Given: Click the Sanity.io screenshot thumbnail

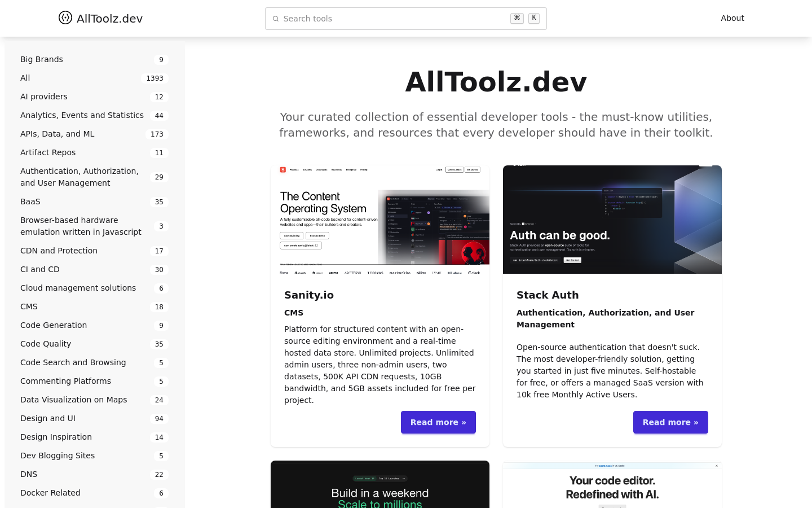Looking at the screenshot, I should click(x=380, y=220).
